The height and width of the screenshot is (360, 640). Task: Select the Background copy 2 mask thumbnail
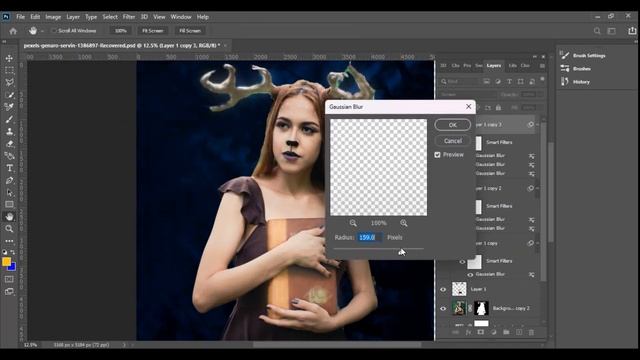coord(481,308)
